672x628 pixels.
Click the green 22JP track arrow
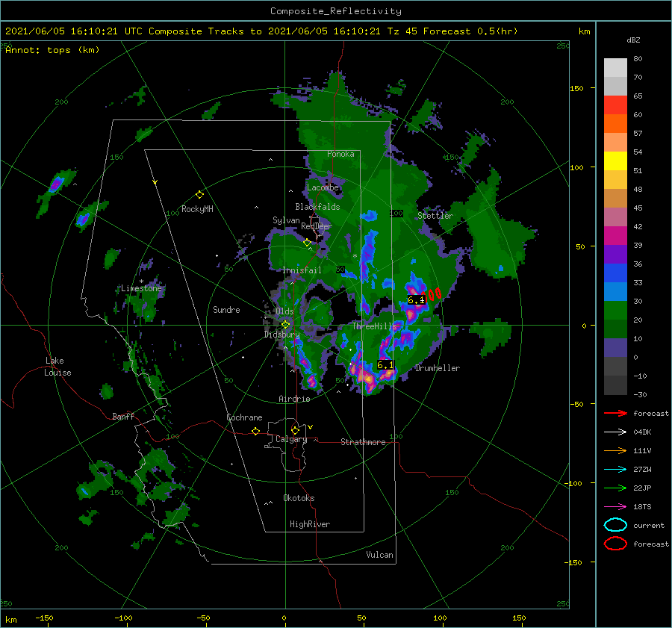[x=615, y=488]
